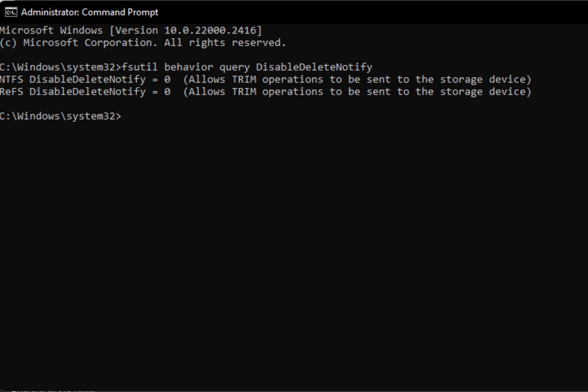Click the ReFS DisableDeleteNotify value 0
The width and height of the screenshot is (588, 392).
[x=167, y=92]
